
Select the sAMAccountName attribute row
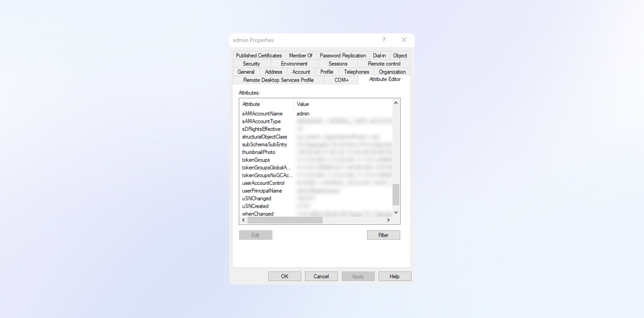click(x=316, y=114)
